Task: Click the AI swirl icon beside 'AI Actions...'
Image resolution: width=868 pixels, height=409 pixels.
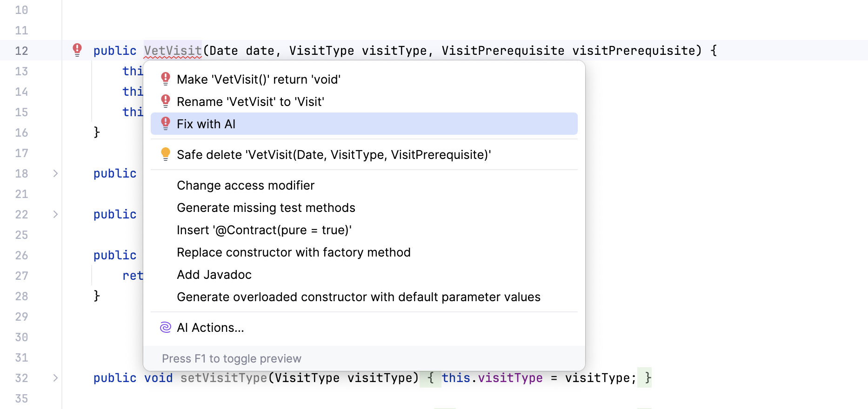Action: coord(166,327)
